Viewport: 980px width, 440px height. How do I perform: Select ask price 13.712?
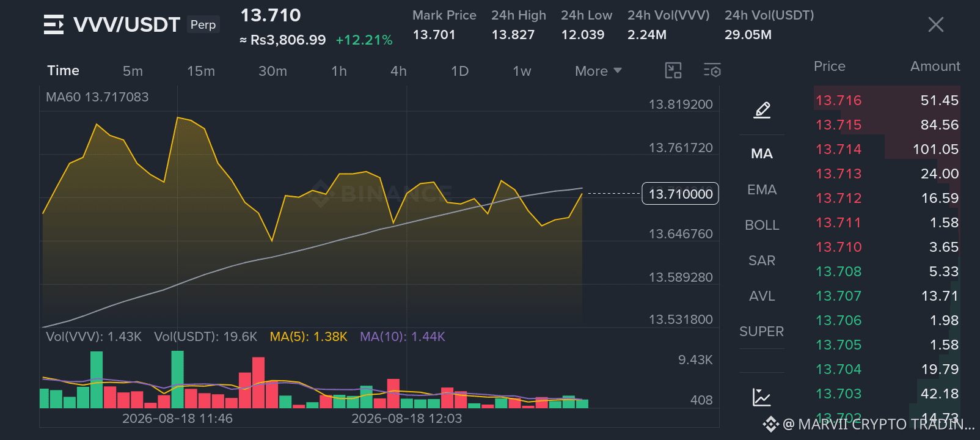pos(838,198)
